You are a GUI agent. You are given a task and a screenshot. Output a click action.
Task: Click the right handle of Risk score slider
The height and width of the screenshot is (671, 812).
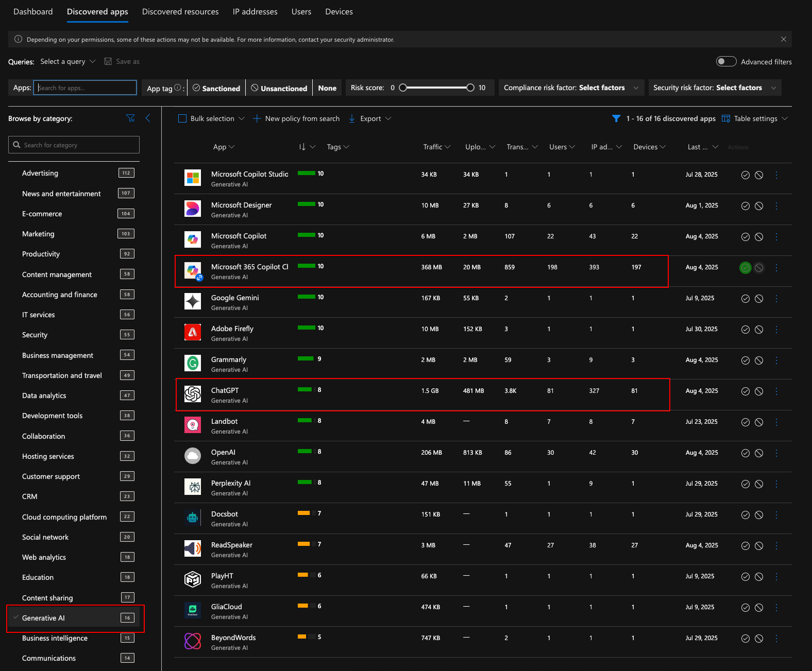(x=470, y=88)
